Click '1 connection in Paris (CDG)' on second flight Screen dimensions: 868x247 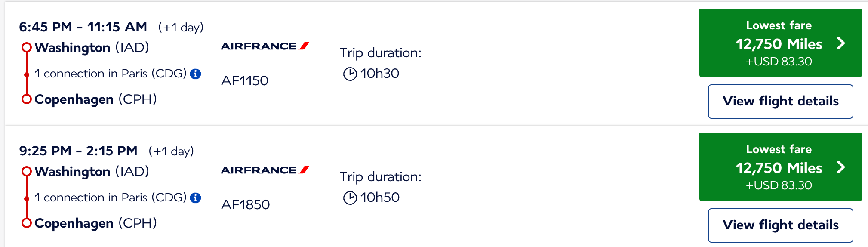click(111, 198)
